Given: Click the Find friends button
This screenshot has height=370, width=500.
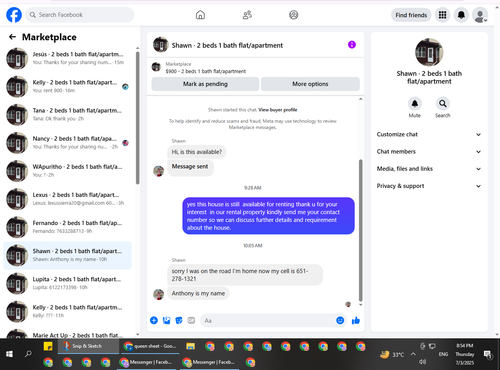Looking at the screenshot, I should coord(411,15).
